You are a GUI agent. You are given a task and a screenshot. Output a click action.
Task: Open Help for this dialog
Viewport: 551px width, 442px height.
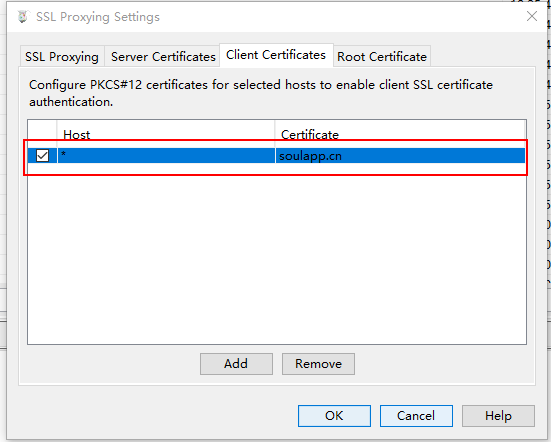[x=498, y=416]
